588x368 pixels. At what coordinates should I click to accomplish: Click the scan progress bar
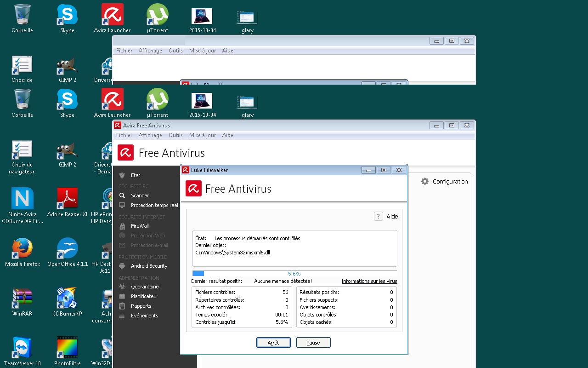point(294,273)
